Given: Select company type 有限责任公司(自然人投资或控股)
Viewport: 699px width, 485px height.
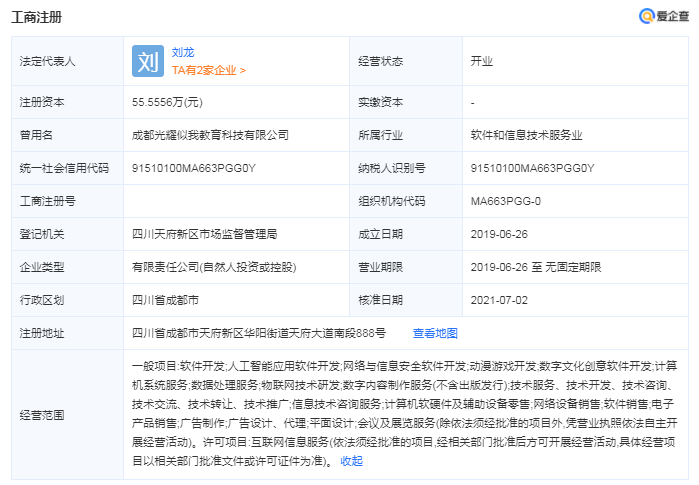Looking at the screenshot, I should click(214, 267).
